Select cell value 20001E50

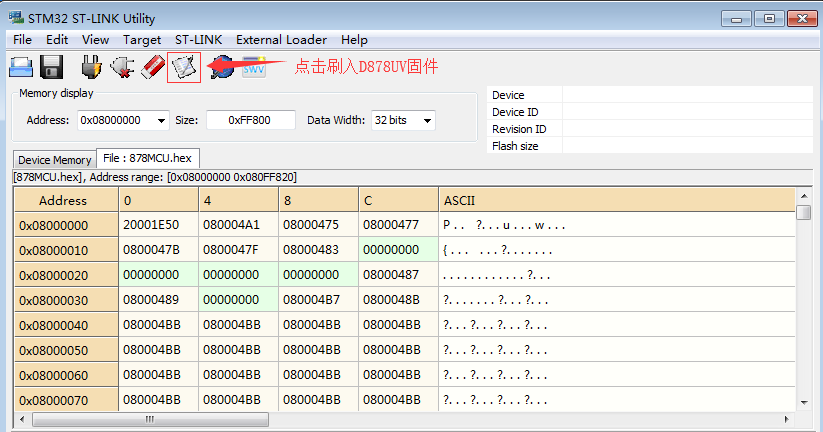[x=159, y=225]
